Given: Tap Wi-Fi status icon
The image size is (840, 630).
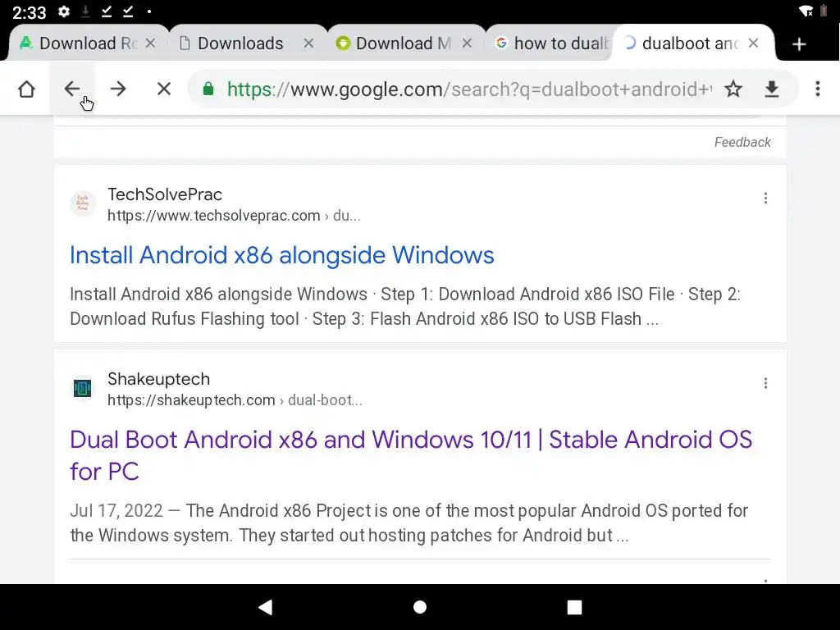Looking at the screenshot, I should [806, 11].
